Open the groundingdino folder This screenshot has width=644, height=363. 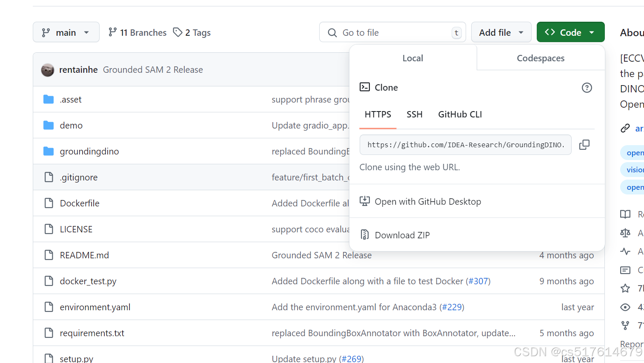(89, 151)
